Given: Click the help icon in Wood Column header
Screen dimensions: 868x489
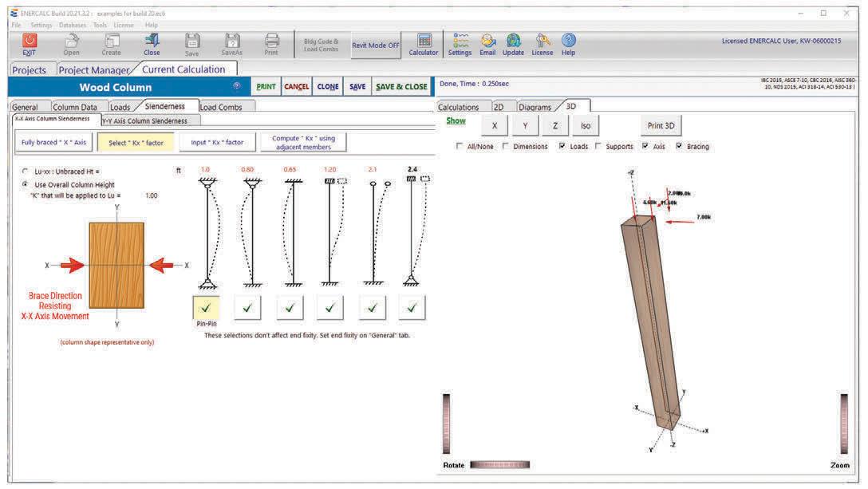Looking at the screenshot, I should (x=237, y=86).
